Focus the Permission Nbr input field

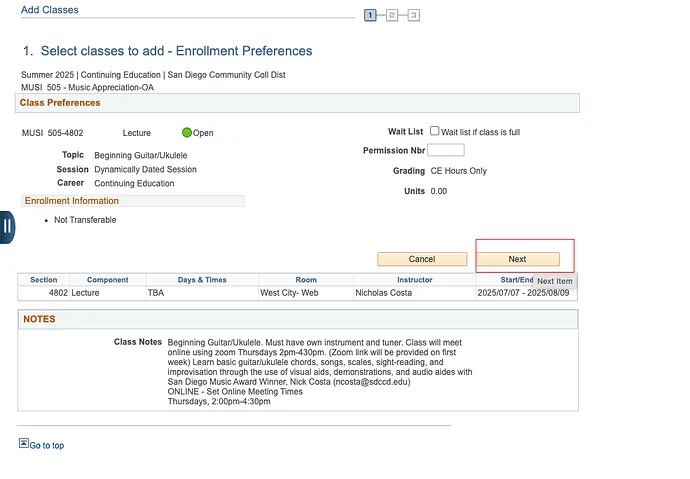coord(446,150)
